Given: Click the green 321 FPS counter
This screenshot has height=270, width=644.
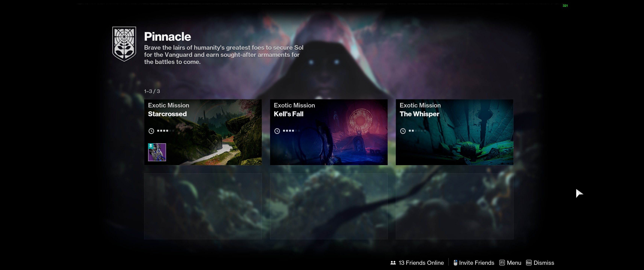Looking at the screenshot, I should point(565,5).
